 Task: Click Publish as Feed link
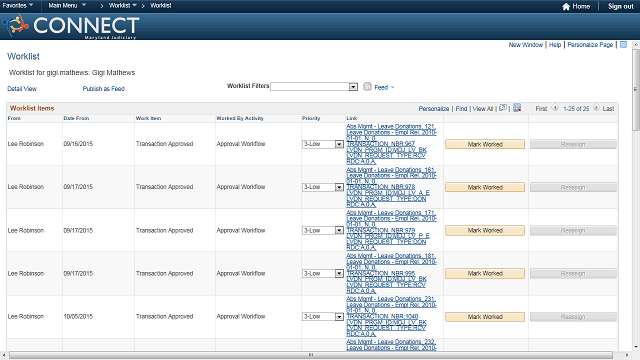tap(104, 89)
